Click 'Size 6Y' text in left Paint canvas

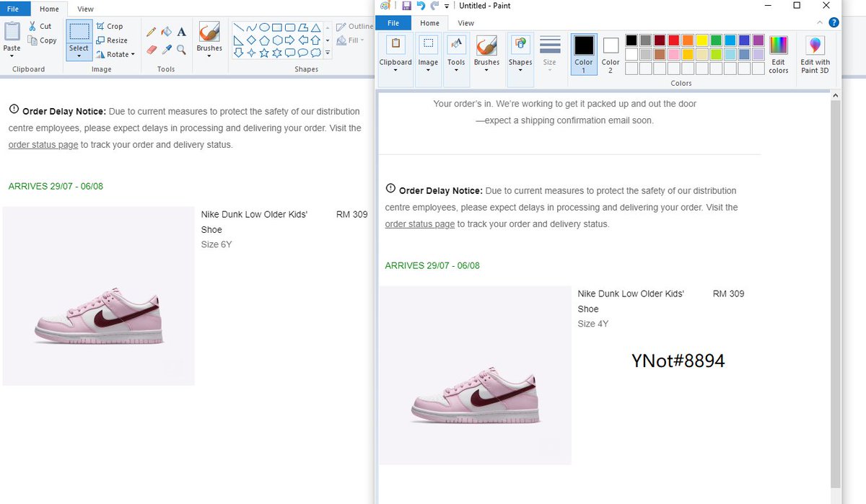(x=216, y=244)
